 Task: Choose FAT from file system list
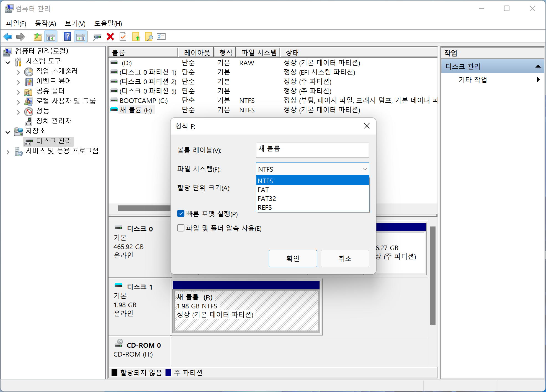(312, 190)
